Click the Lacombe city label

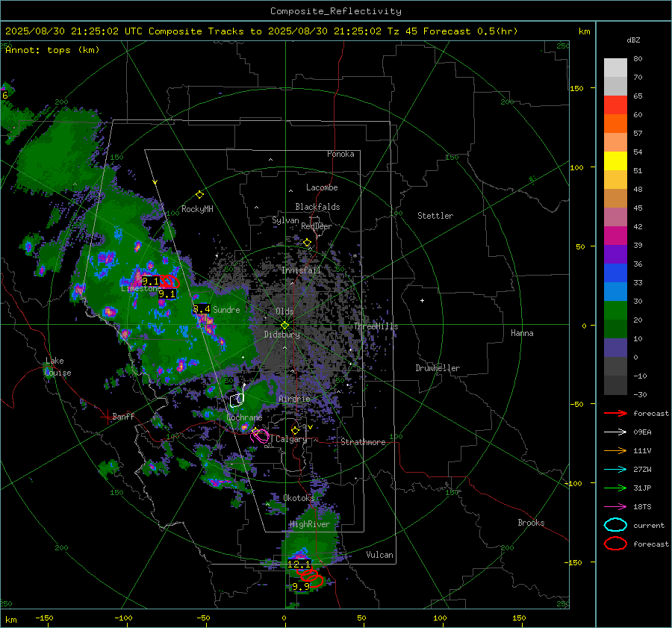coord(322,187)
